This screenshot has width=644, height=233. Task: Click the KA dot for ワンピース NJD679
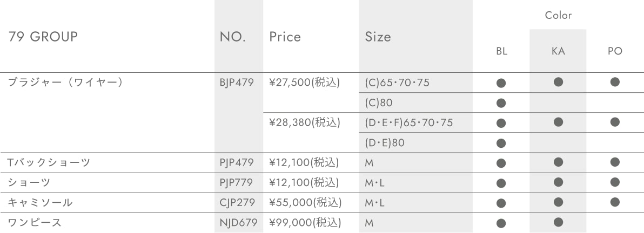click(x=558, y=222)
